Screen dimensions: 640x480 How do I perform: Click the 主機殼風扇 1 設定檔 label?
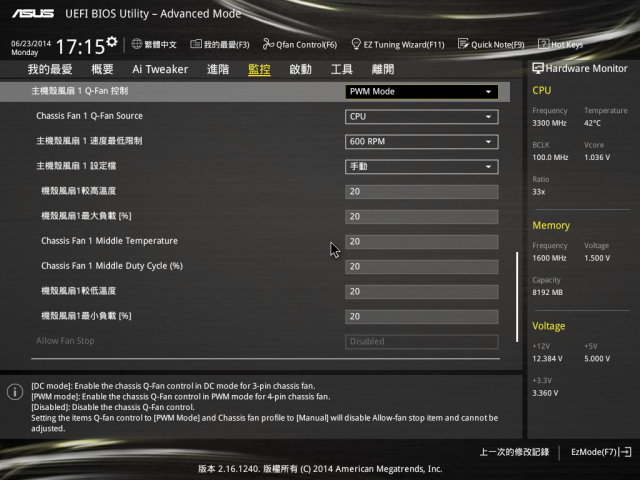pyautogui.click(x=76, y=166)
